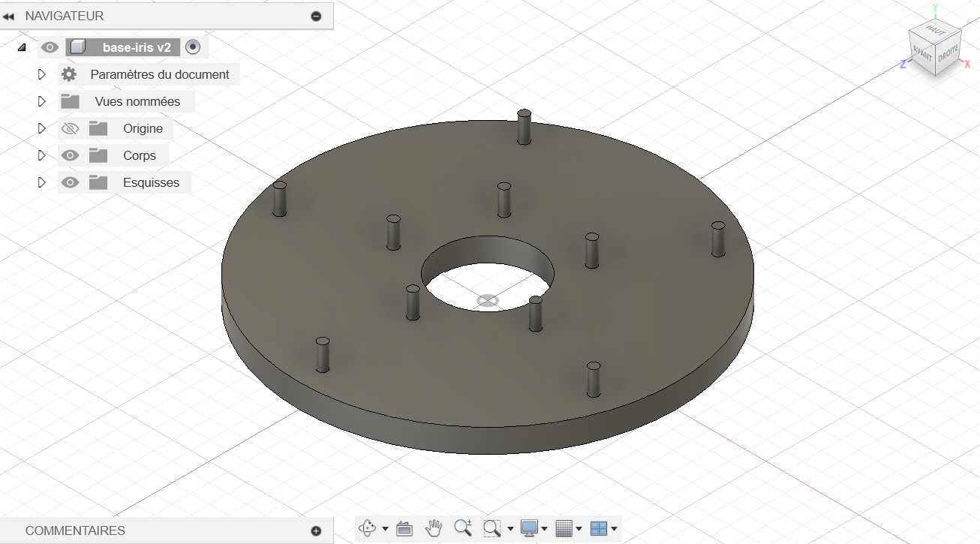The height and width of the screenshot is (544, 980).
Task: Click the Vues nommées folder icon
Action: (70, 101)
